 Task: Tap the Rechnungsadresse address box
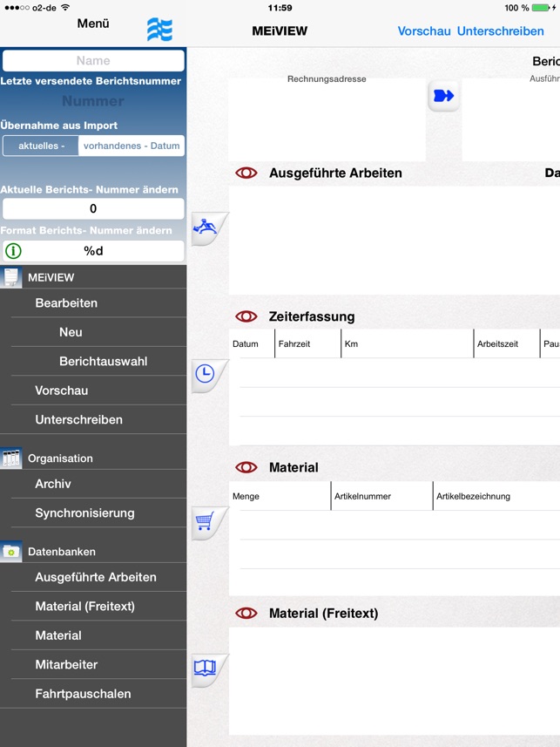[327, 120]
